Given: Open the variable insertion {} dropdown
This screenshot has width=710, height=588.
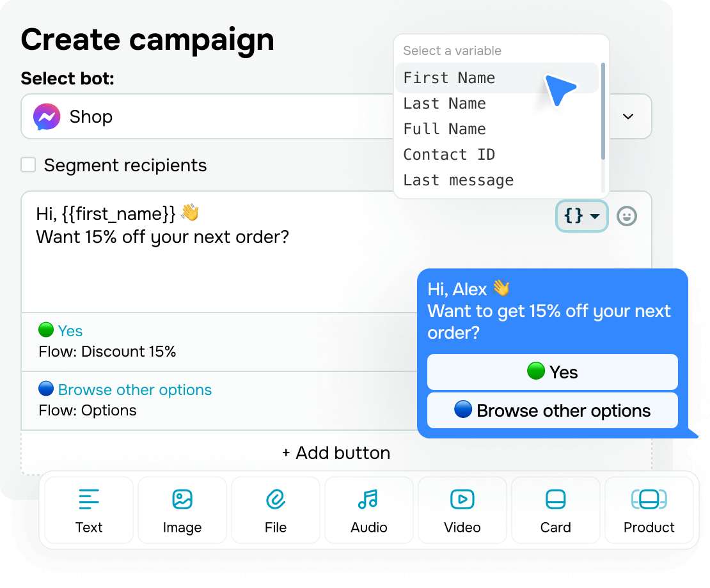Looking at the screenshot, I should click(581, 216).
